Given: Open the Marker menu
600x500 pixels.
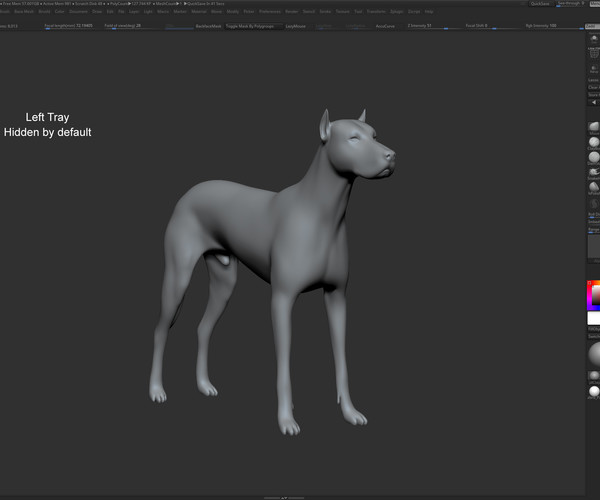Looking at the screenshot, I should (x=180, y=11).
